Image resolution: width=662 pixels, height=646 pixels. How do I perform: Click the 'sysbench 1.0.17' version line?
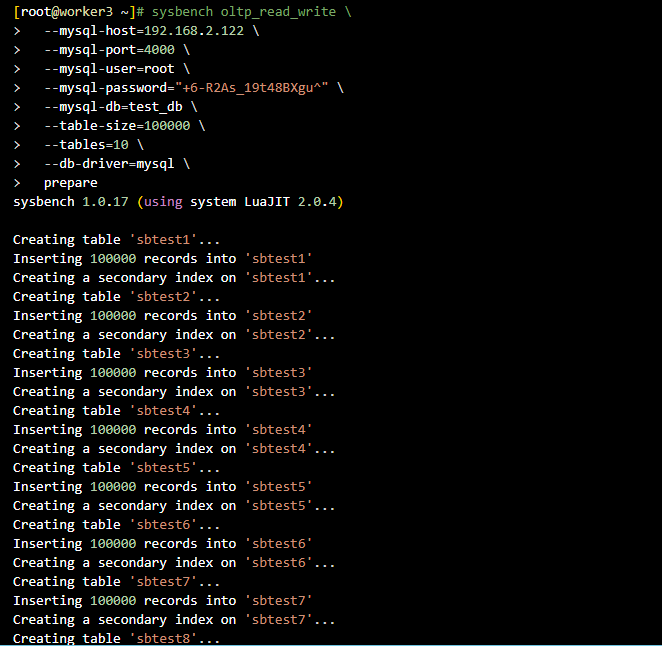[x=178, y=202]
